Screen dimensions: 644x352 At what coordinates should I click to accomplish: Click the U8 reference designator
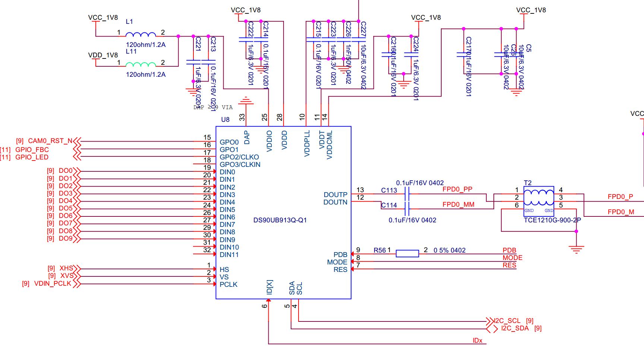point(225,120)
